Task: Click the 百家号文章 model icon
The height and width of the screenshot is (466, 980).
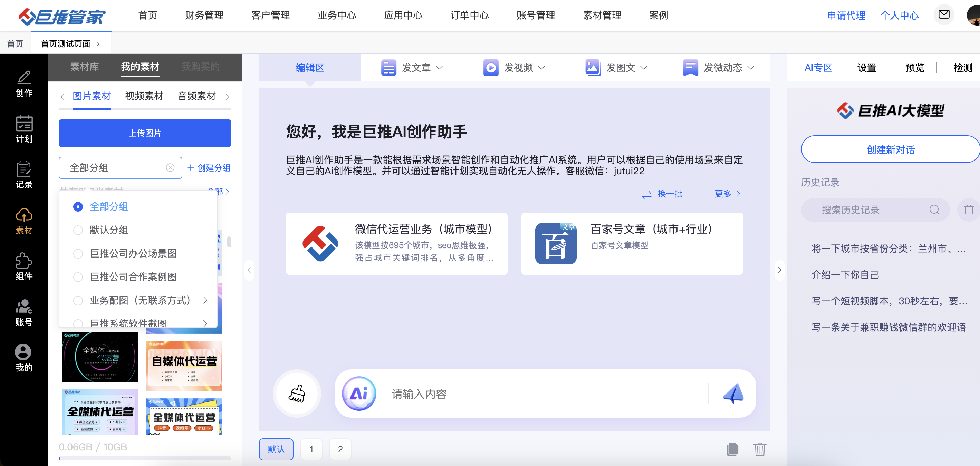Action: [556, 243]
